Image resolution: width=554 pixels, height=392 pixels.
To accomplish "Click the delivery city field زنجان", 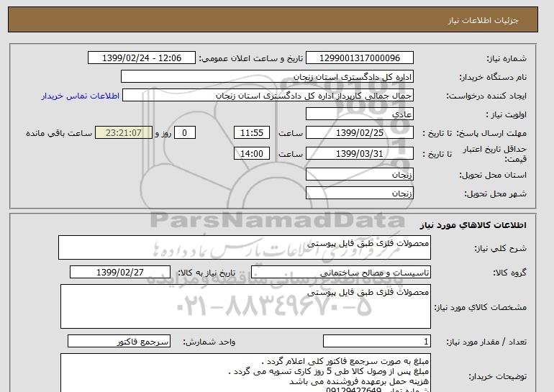I will tap(359, 193).
